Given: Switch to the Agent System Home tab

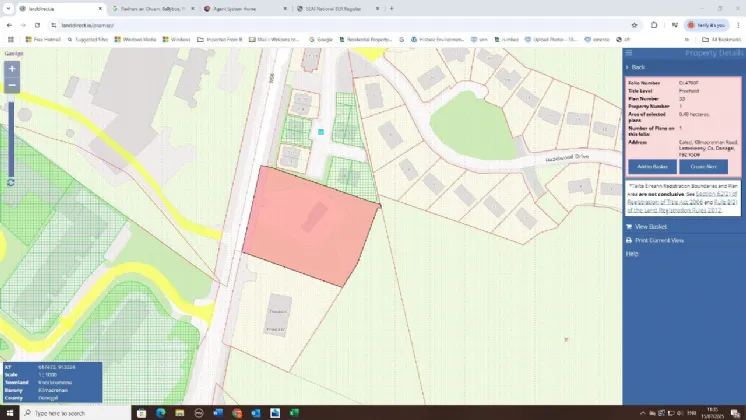Looking at the screenshot, I should point(241,8).
